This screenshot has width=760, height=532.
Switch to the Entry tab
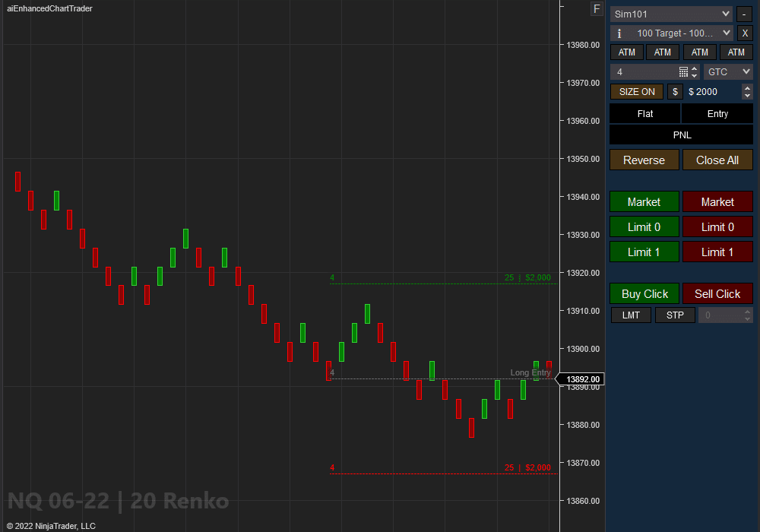717,113
